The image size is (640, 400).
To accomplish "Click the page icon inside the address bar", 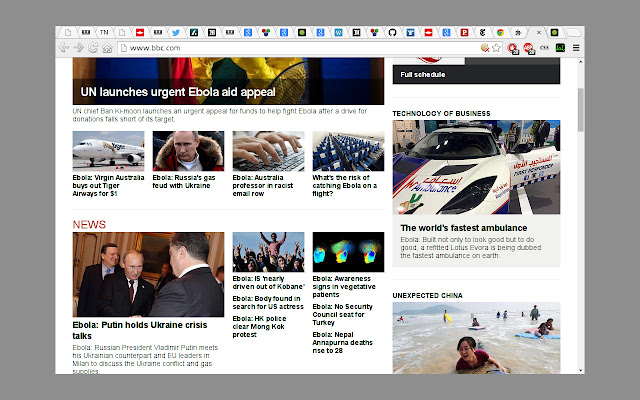I will (123, 48).
